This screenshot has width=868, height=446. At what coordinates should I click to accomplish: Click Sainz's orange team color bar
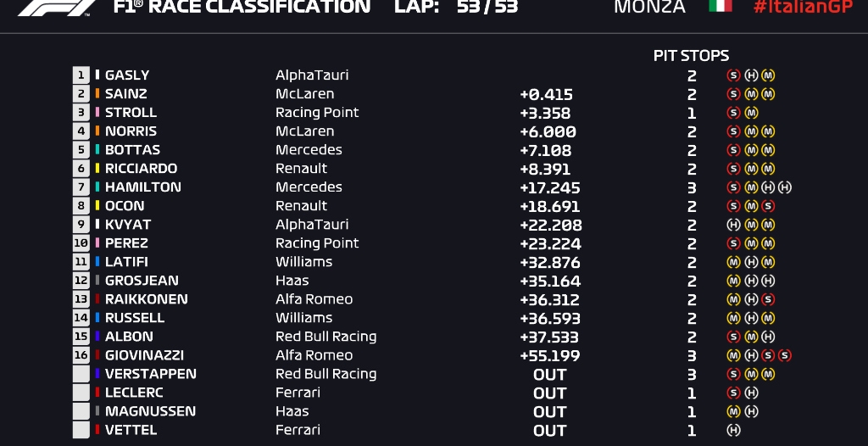pyautogui.click(x=97, y=94)
